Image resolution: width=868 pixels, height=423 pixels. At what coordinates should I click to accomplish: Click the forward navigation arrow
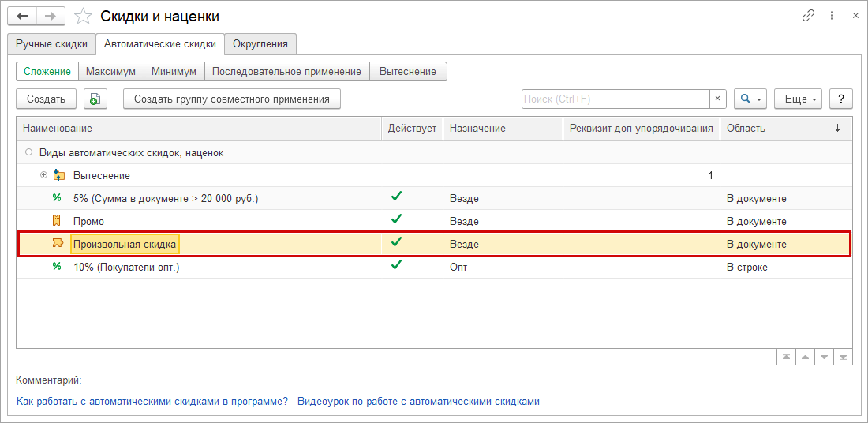50,16
